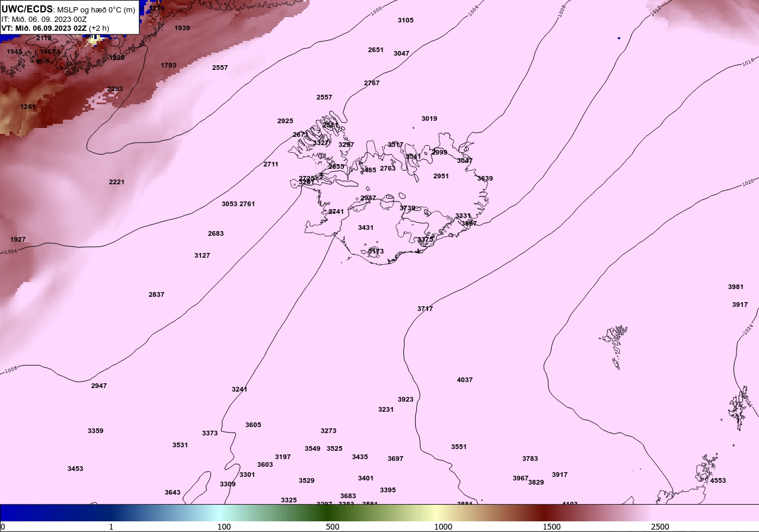759x532 pixels.
Task: Select the 4037 height label
Action: (x=465, y=380)
